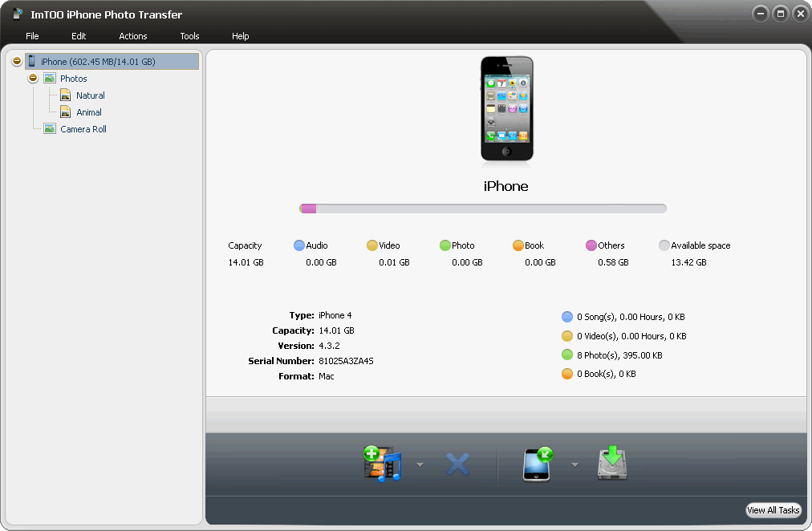
Task: Click the app logo icon in the title bar
Action: (x=18, y=14)
